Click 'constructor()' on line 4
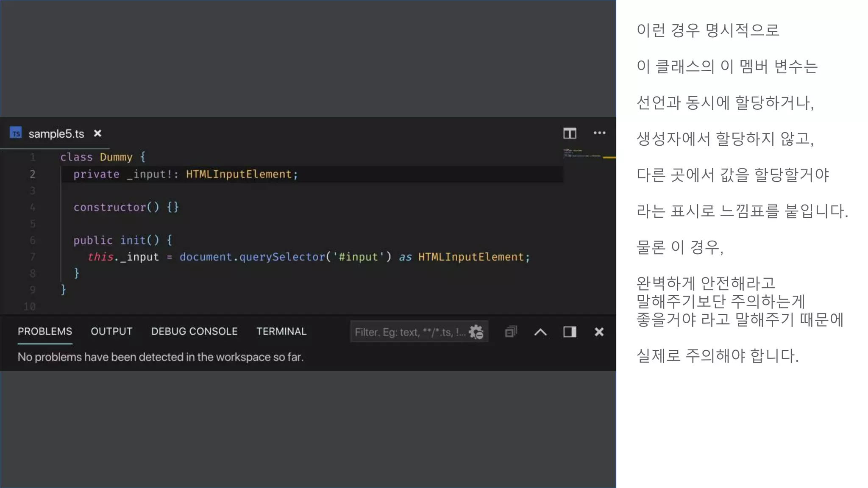 [x=117, y=207]
